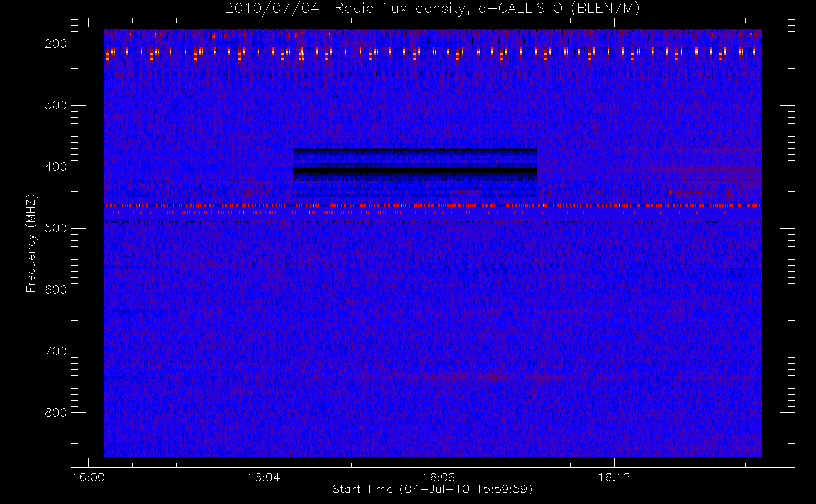Click the red interference line near 465 MHz

[x=433, y=206]
